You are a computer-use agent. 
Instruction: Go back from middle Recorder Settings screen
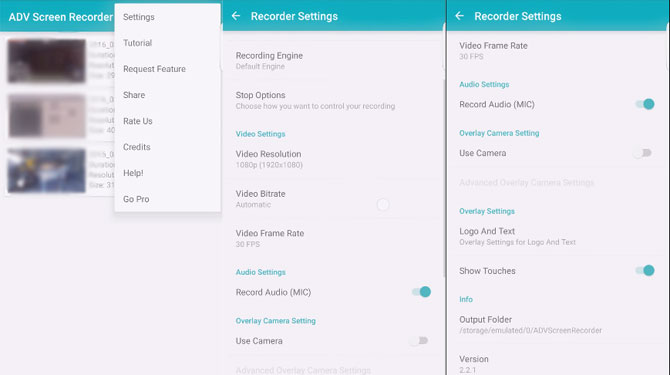click(236, 16)
